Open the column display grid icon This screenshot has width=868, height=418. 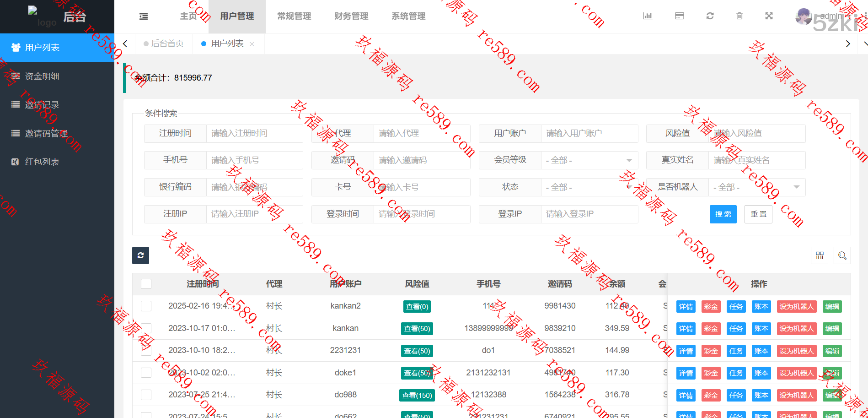pyautogui.click(x=819, y=255)
